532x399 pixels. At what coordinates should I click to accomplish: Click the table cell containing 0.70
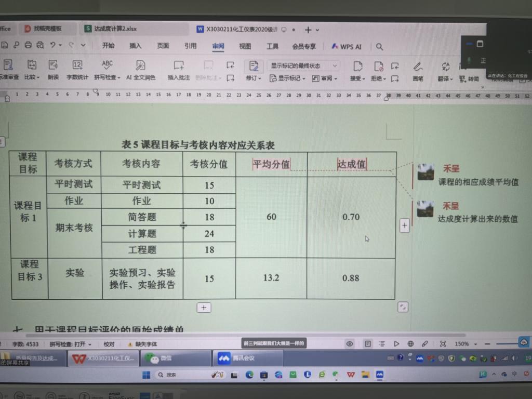click(x=351, y=217)
